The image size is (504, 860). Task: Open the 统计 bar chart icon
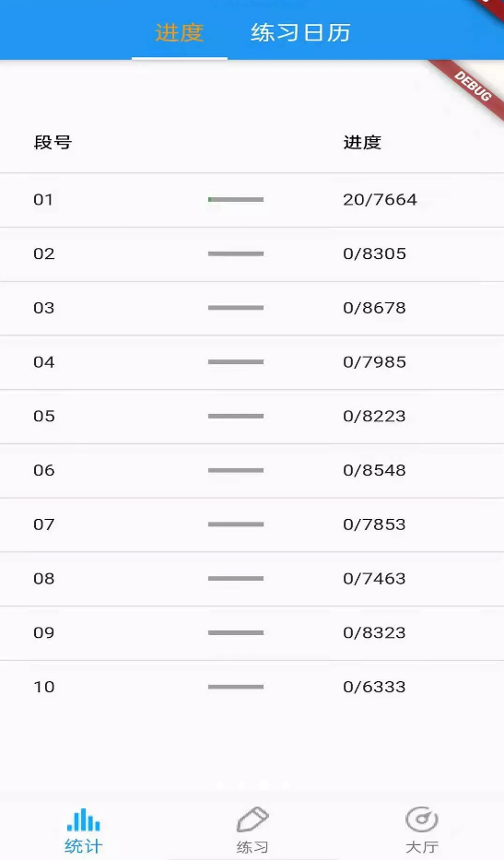pos(83,820)
